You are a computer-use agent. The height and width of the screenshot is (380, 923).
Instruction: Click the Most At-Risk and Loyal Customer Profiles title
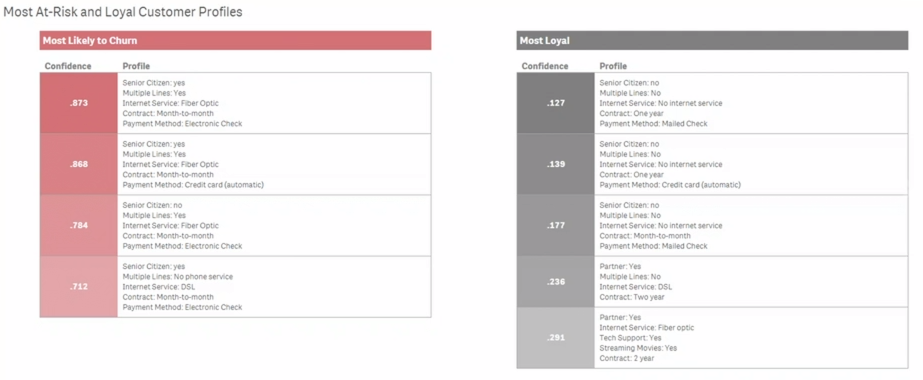coord(123,12)
